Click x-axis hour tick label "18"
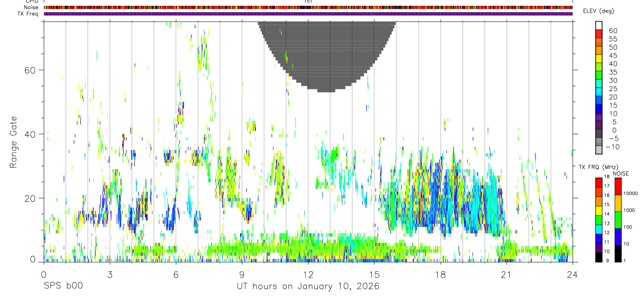Image resolution: width=644 pixels, height=297 pixels. click(x=440, y=274)
